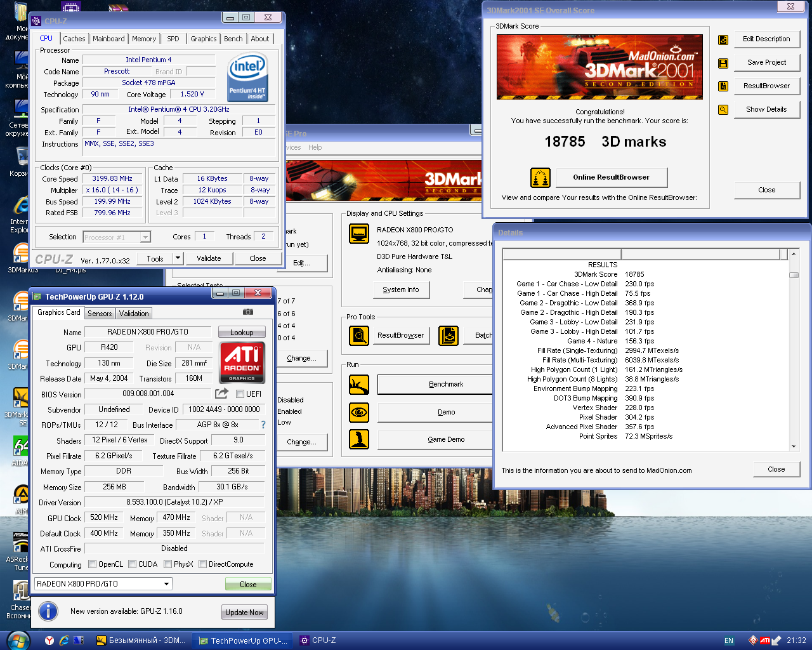Click the magnifier icon next to ResultBrowser in Pro Tools
Viewport: 812px width, 650px height.
click(359, 335)
